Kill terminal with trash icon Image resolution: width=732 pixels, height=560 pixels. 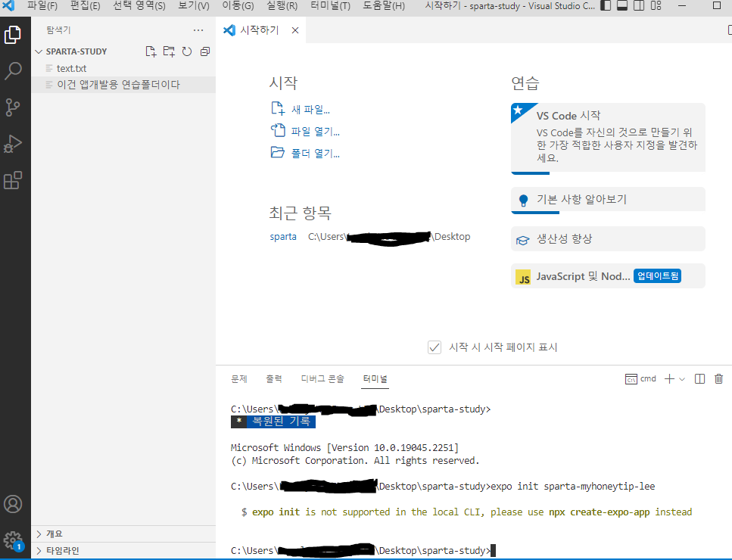719,379
